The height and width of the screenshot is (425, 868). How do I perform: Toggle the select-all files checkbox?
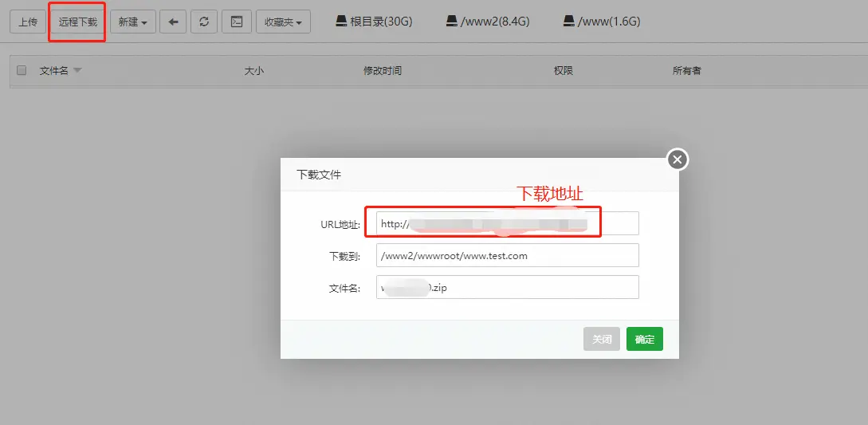point(22,70)
